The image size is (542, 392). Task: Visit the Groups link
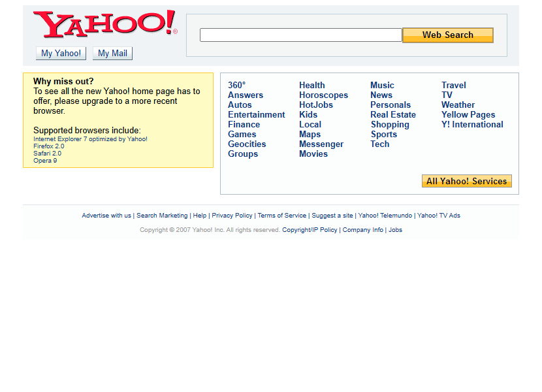(x=243, y=154)
